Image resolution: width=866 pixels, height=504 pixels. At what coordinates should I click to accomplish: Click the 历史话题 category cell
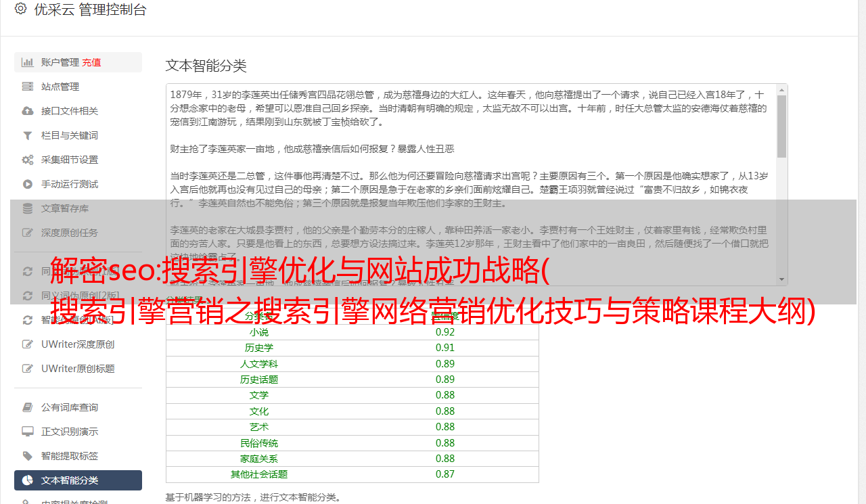click(x=259, y=380)
